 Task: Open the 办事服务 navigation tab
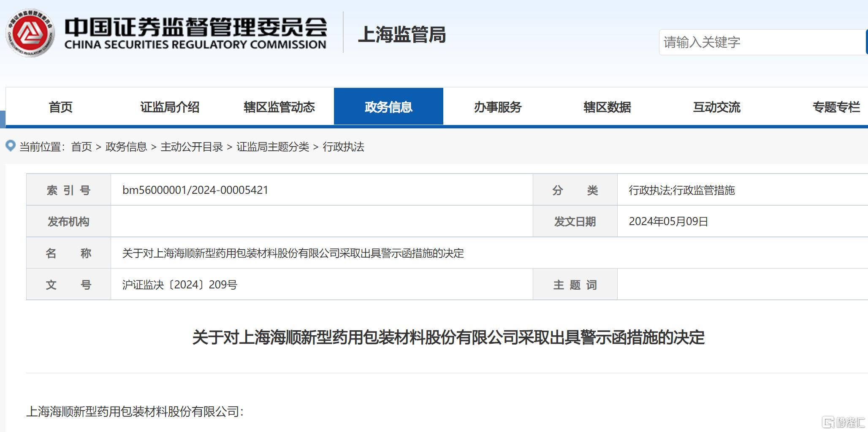(x=498, y=107)
